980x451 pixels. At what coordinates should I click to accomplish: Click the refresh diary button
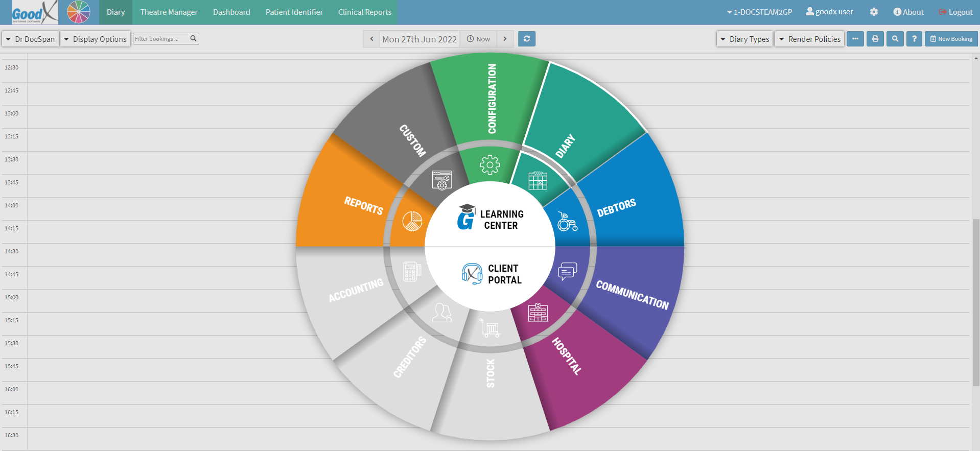[527, 39]
